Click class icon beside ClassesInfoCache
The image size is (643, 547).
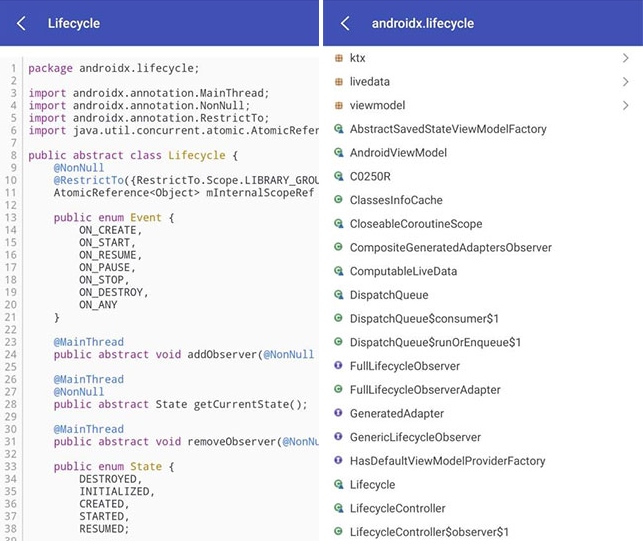pyautogui.click(x=339, y=200)
